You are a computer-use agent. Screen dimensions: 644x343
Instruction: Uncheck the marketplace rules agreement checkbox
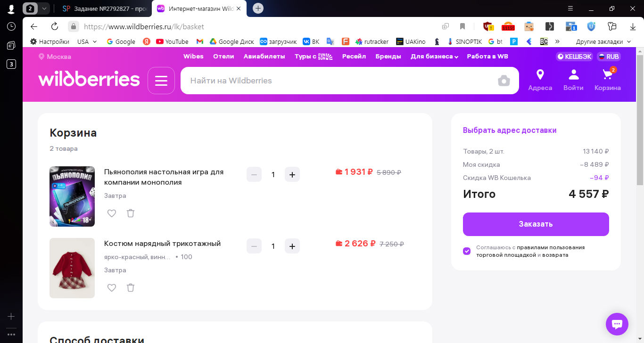pos(467,251)
